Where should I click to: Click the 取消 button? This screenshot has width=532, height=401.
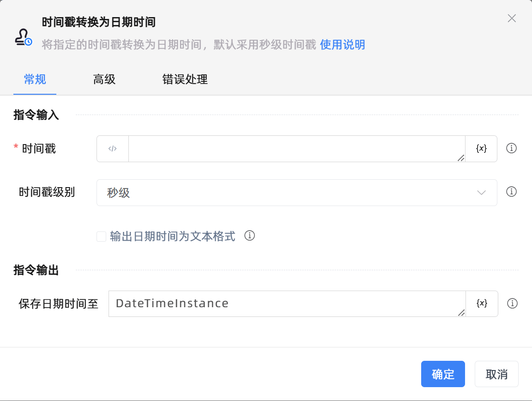(x=496, y=374)
